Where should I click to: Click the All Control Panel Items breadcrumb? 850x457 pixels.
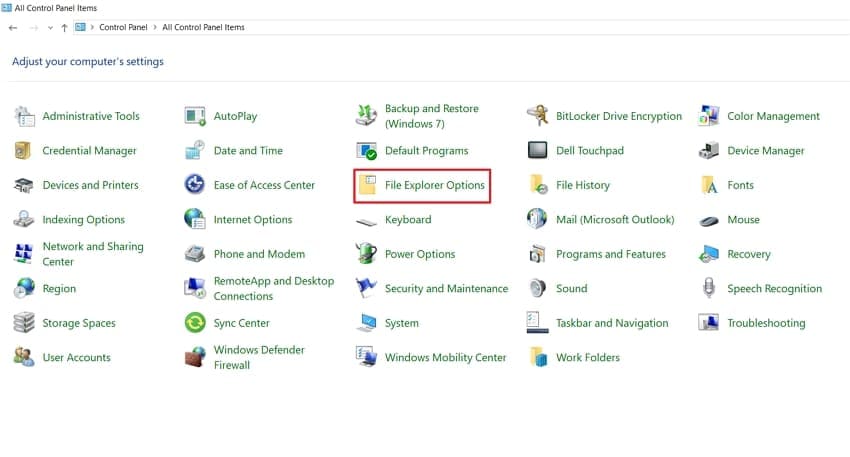click(203, 27)
